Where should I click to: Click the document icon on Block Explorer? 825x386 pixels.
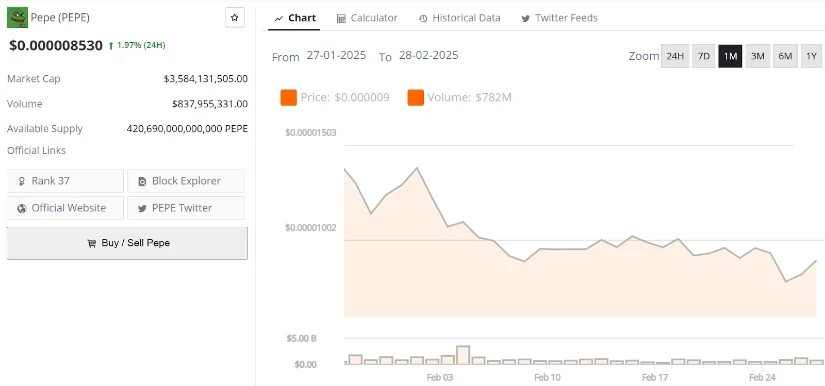(142, 181)
